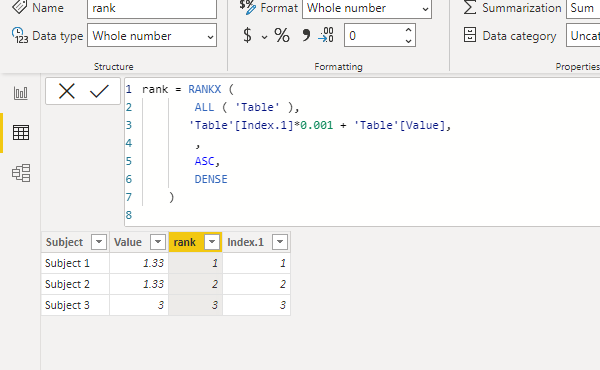Viewport: 600px width, 370px height.
Task: Apply percentage format icon
Action: point(282,36)
